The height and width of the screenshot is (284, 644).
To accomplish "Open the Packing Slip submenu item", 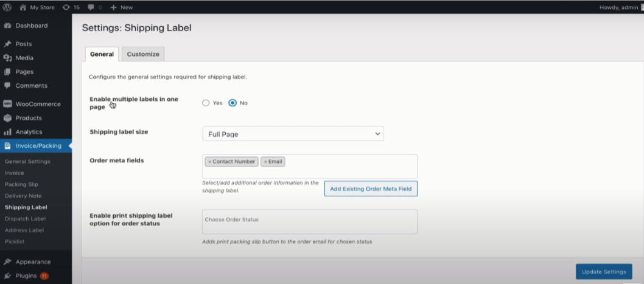I will pyautogui.click(x=21, y=184).
